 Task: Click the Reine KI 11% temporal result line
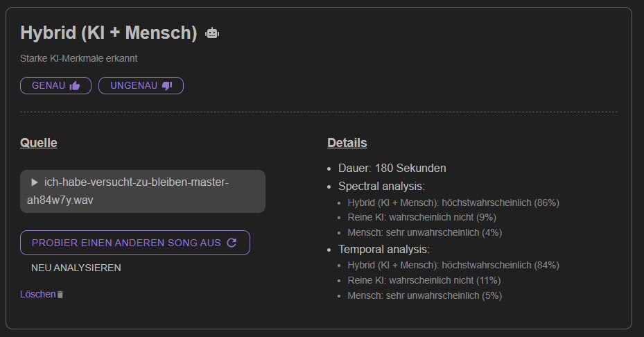pos(424,280)
